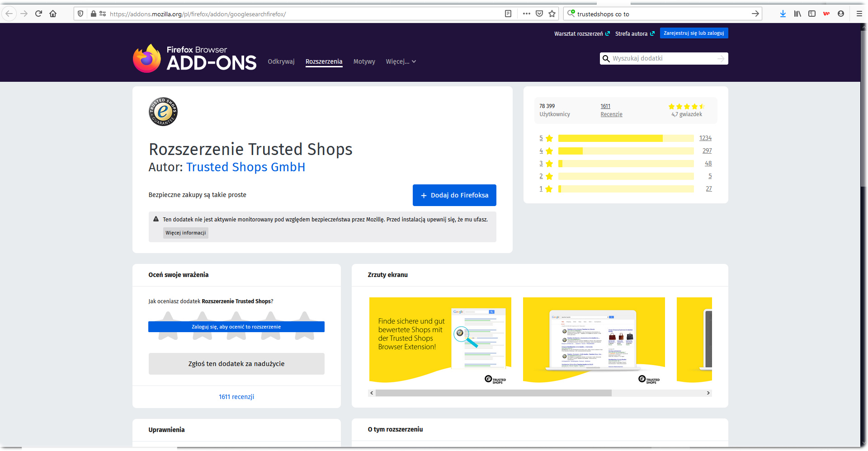Click the 1234 five-star review count
The height and width of the screenshot is (451, 868).
click(705, 138)
